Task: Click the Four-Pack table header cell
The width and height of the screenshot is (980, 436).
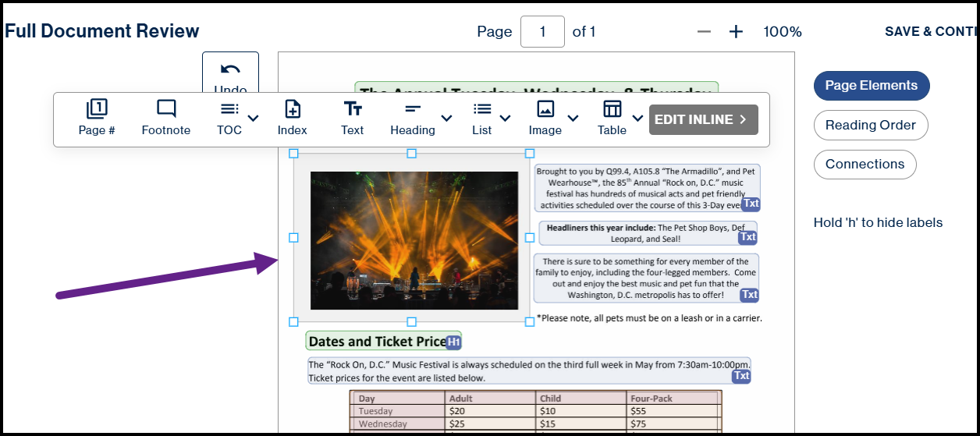Action: click(x=673, y=398)
